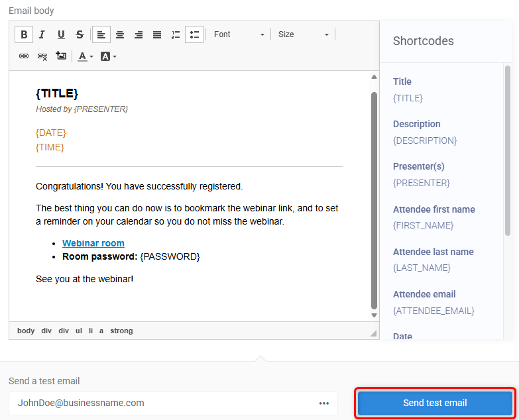Screen dimensions: 519x420
Task: Click Shortcodes panel scrollbar
Action: 508,150
